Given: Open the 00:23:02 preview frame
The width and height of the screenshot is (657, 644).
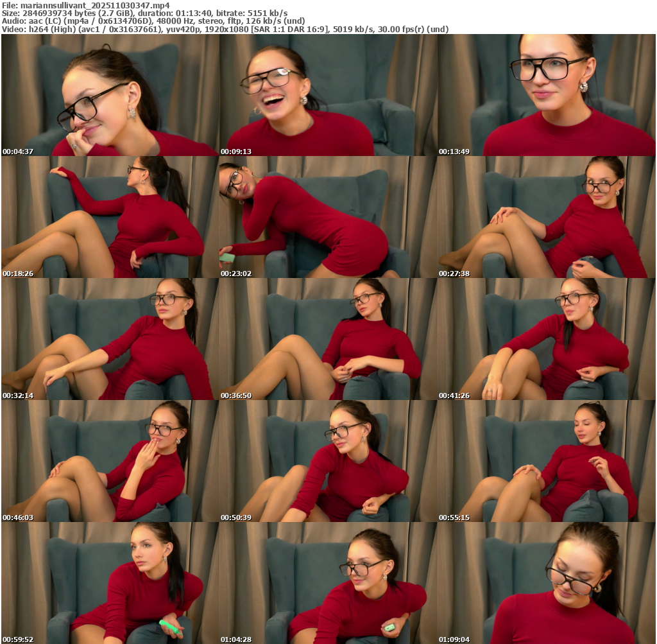Looking at the screenshot, I should (x=328, y=217).
